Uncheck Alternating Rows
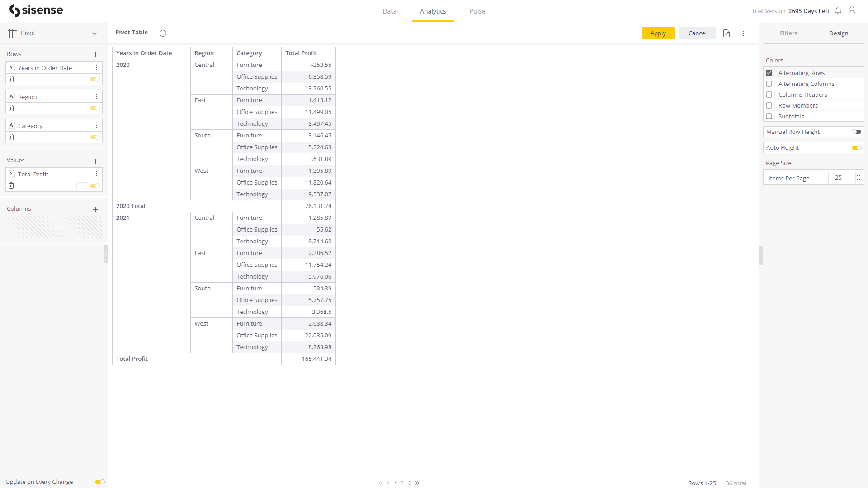The width and height of the screenshot is (868, 488). pos(769,73)
